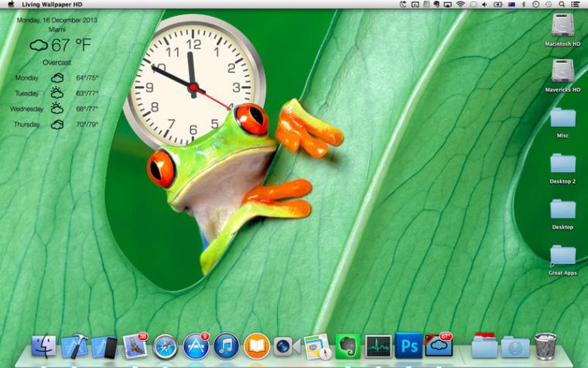Open the Apple menu
The height and width of the screenshot is (368, 588).
(11, 4)
